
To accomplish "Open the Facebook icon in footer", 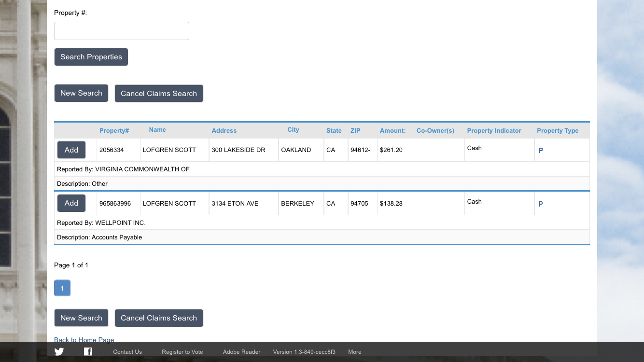I will click(x=88, y=351).
